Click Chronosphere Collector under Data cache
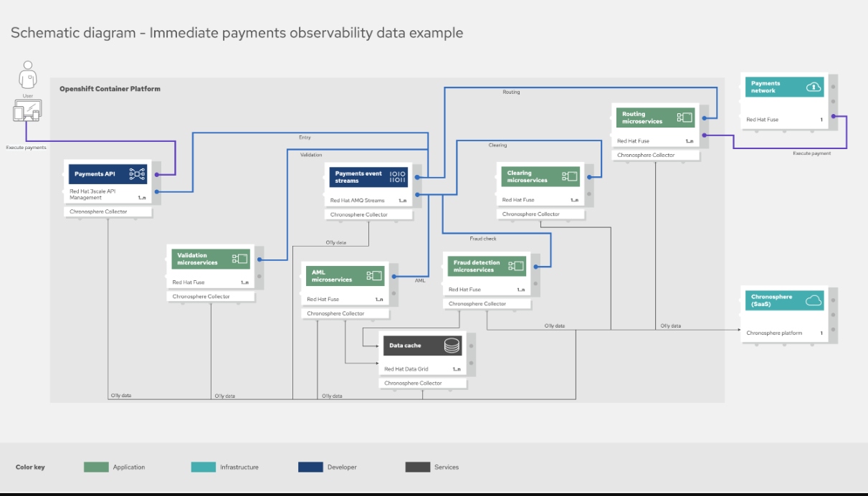 coord(413,383)
